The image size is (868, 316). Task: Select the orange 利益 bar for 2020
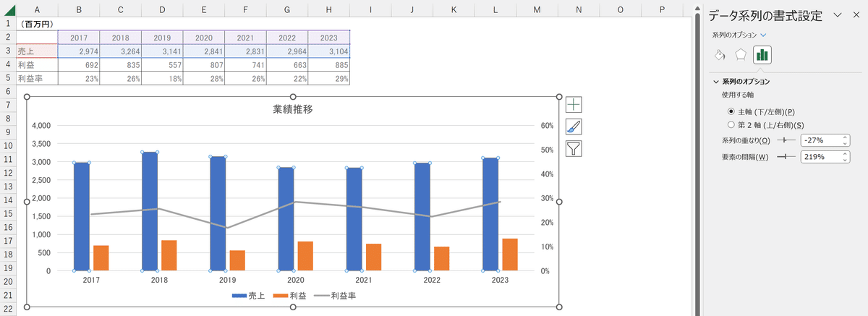[x=305, y=255]
